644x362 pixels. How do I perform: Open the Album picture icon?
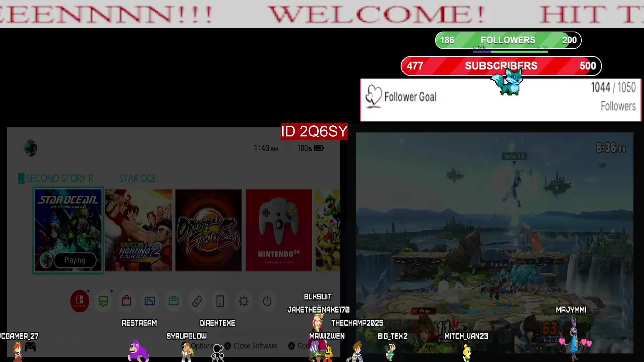pyautogui.click(x=150, y=301)
